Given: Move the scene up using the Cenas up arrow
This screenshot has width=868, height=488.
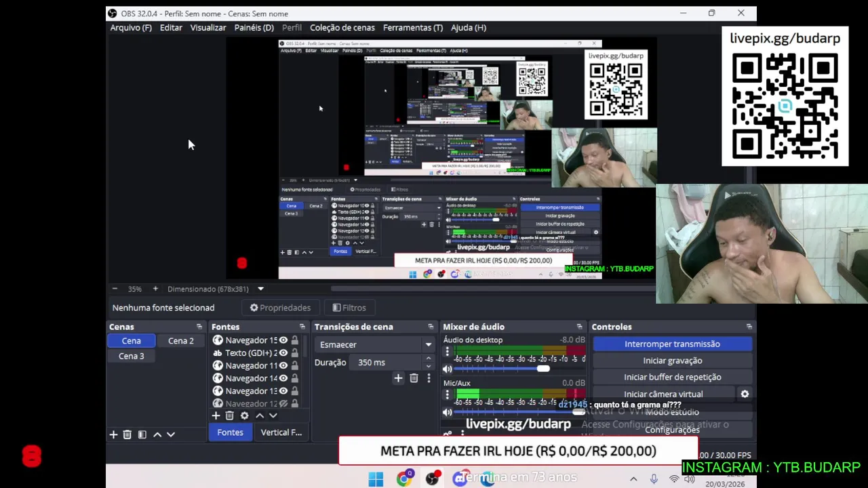Looking at the screenshot, I should pos(157,434).
